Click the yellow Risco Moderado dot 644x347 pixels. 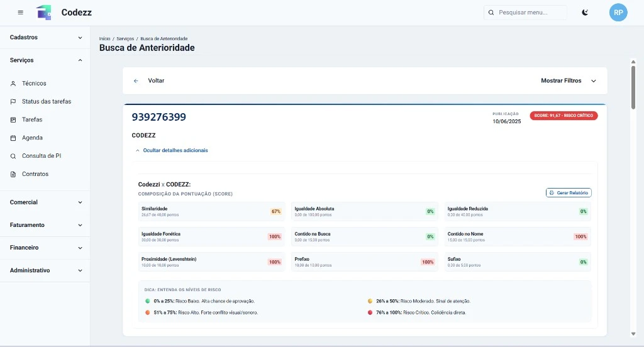[370, 301]
